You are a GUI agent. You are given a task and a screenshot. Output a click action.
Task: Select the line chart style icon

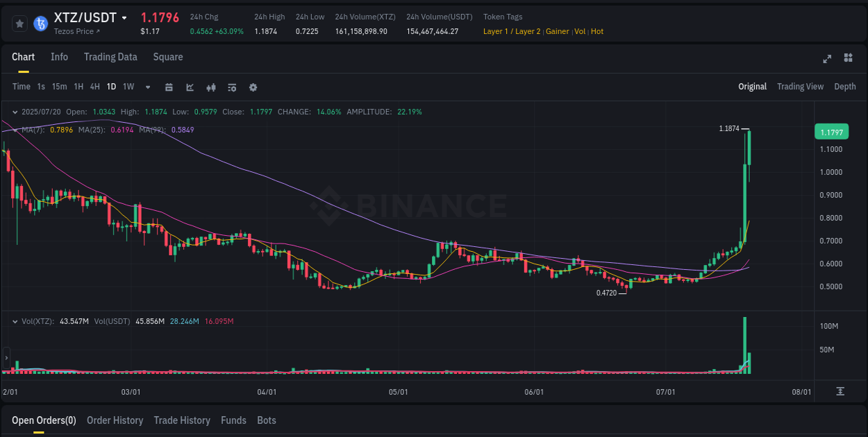coord(190,87)
